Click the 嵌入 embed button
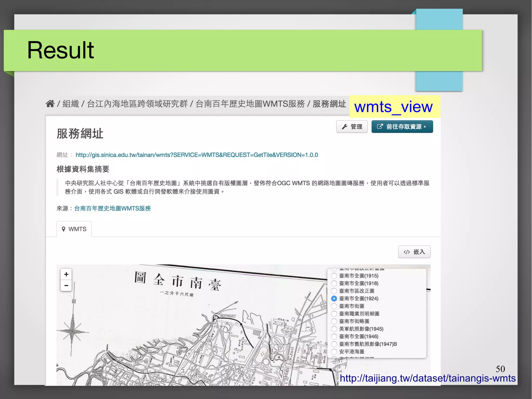The height and width of the screenshot is (399, 532). click(x=414, y=252)
